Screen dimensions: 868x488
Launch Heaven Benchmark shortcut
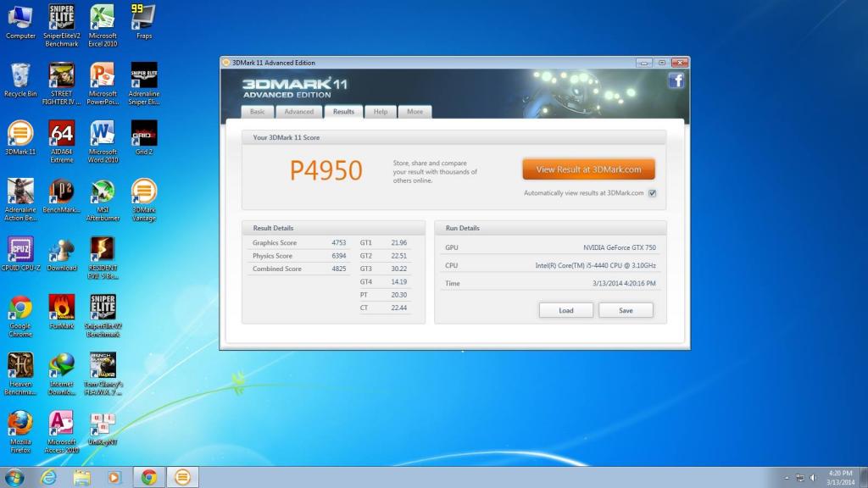pos(20,374)
